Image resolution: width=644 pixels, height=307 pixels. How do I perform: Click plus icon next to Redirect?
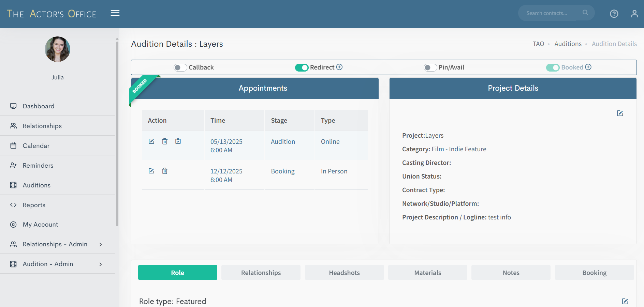pyautogui.click(x=339, y=67)
